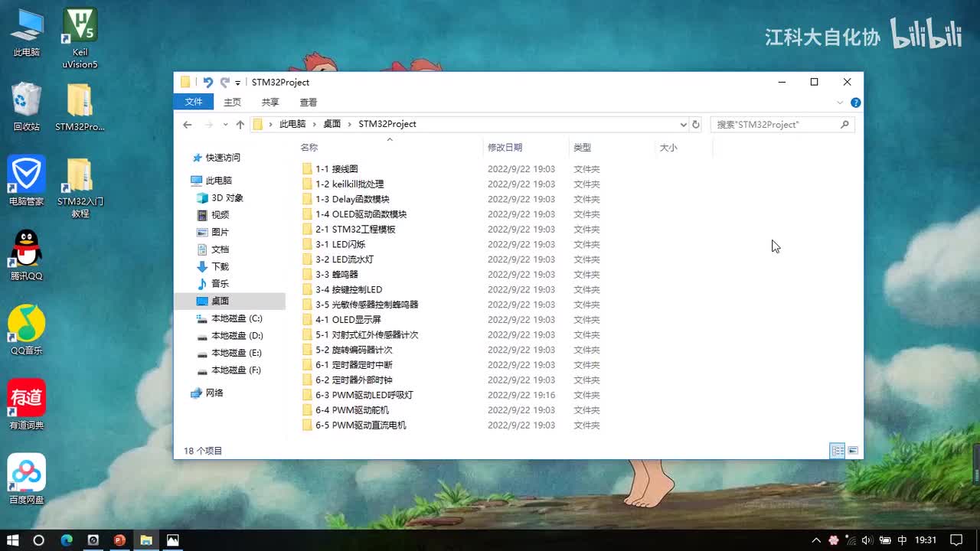
Task: Open the 文件 ribbon tab
Action: 194,102
